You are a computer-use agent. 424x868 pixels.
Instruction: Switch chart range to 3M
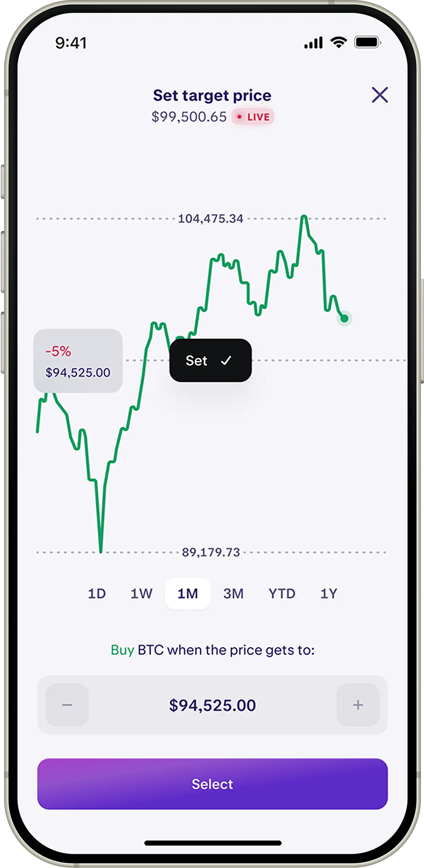point(233,594)
